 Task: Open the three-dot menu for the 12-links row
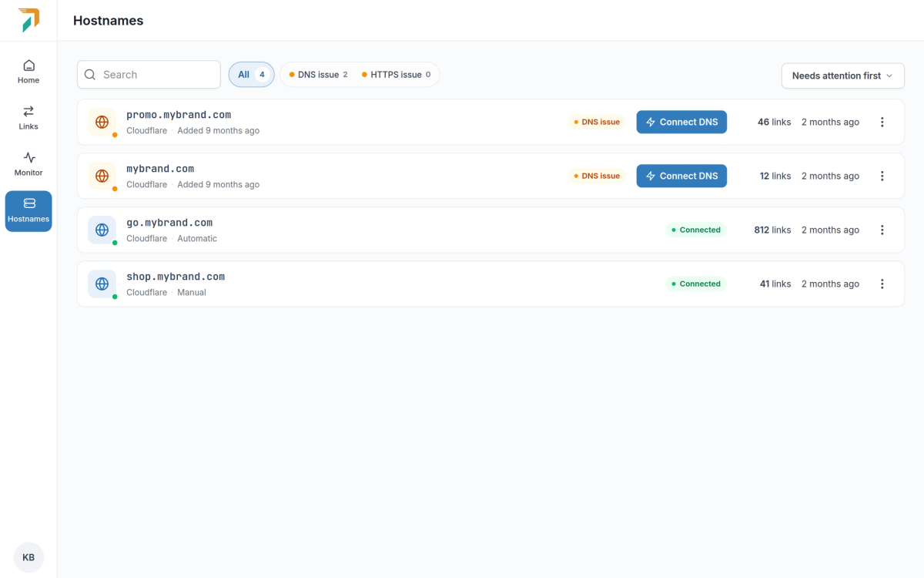(x=882, y=176)
